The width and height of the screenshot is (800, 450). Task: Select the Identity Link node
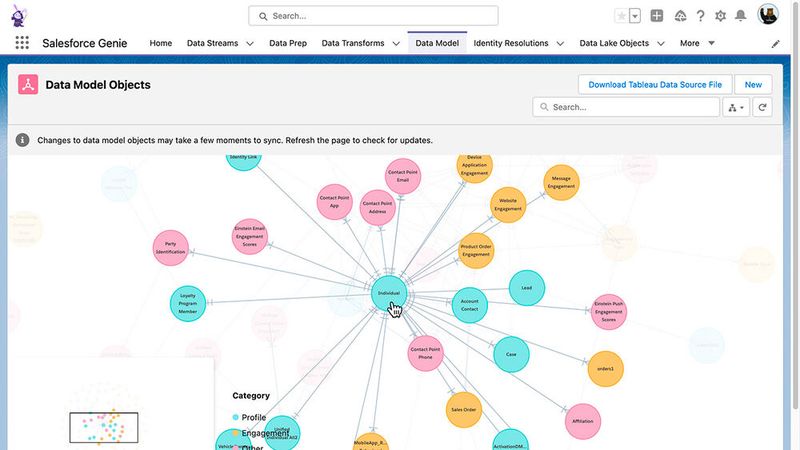pos(243,161)
